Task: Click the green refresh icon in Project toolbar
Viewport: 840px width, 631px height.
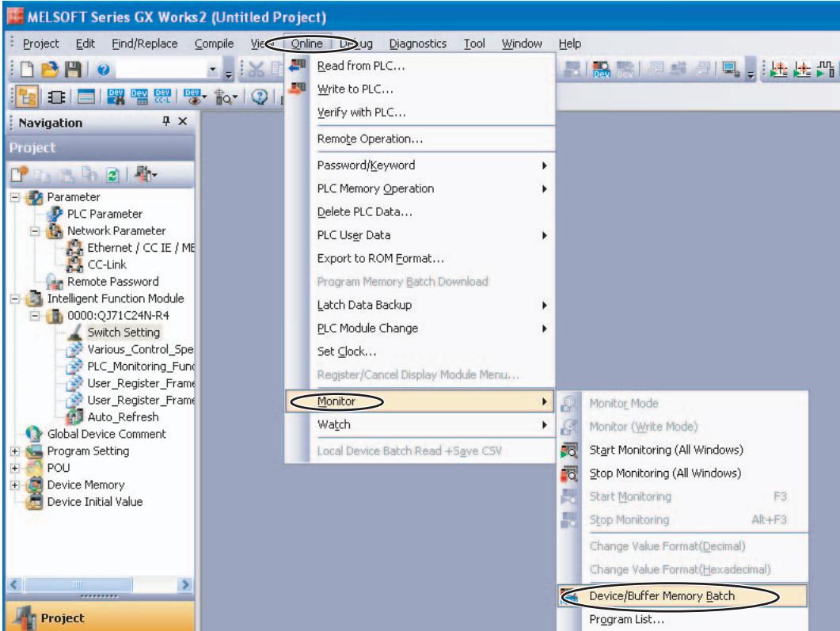Action: tap(112, 175)
